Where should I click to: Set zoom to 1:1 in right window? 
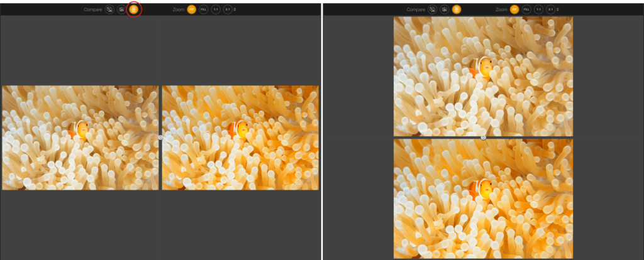[x=538, y=9]
